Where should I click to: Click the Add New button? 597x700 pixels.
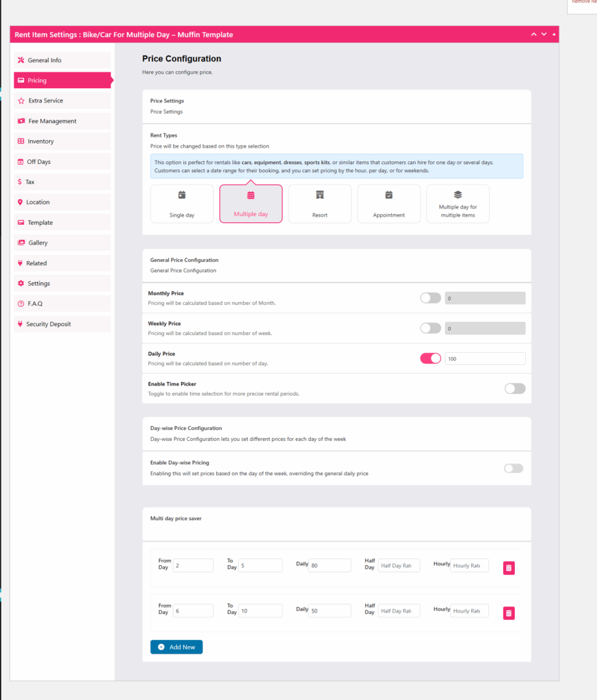[176, 647]
